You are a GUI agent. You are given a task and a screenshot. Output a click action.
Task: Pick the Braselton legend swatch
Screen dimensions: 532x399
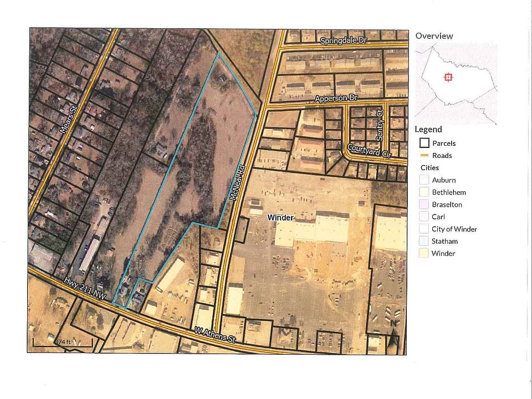tap(424, 204)
